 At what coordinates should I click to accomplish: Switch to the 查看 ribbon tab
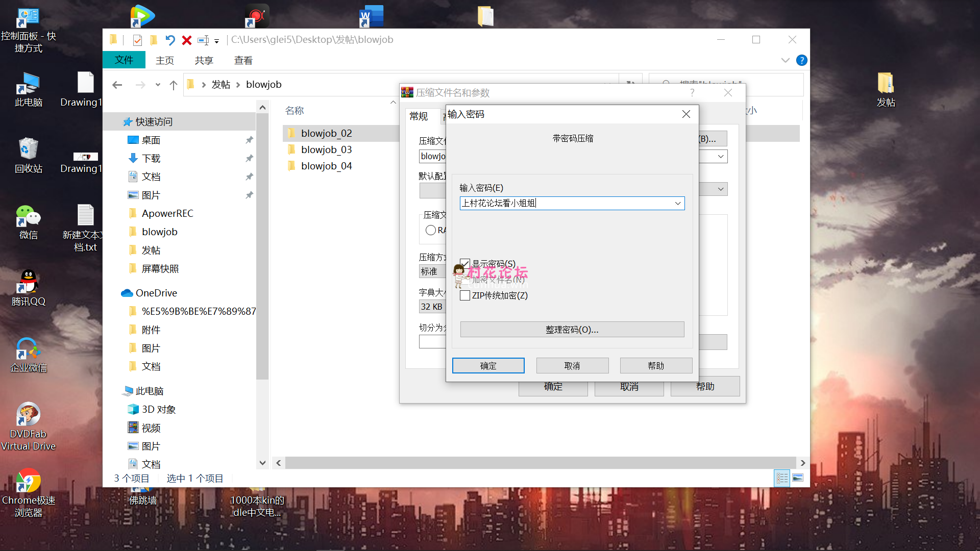tap(243, 60)
